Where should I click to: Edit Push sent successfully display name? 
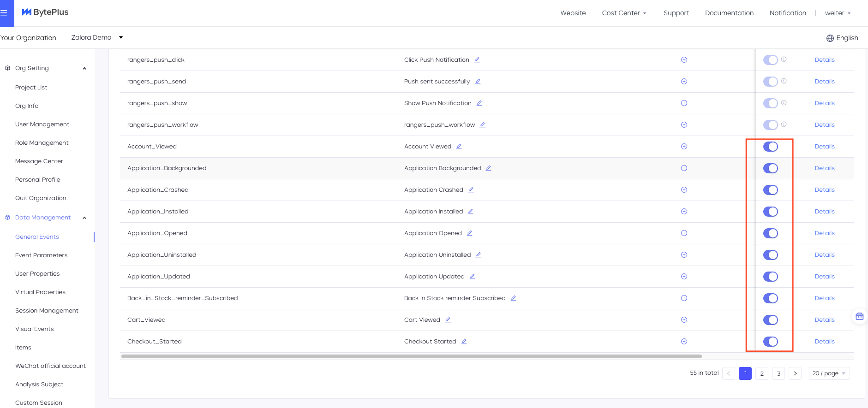point(478,82)
